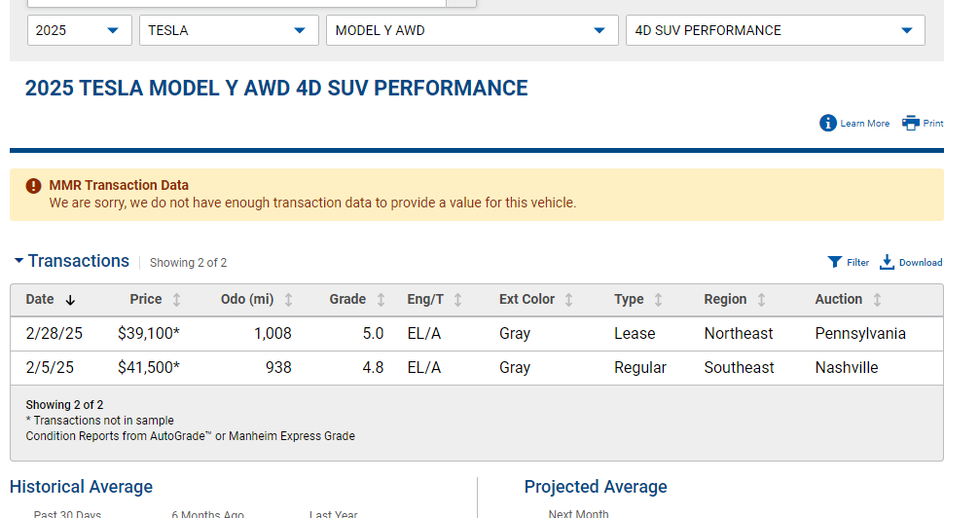Viewport: 980px width, 518px height.
Task: Select the 2/28/25 date cell
Action: [54, 333]
